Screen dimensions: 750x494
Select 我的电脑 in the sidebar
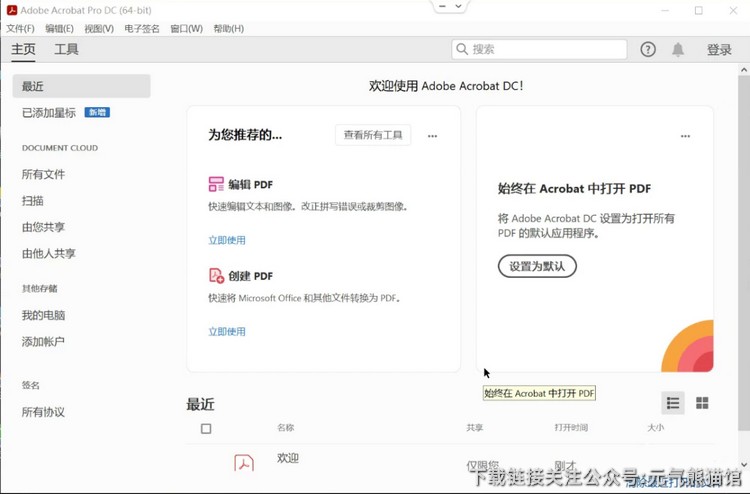[x=43, y=316]
